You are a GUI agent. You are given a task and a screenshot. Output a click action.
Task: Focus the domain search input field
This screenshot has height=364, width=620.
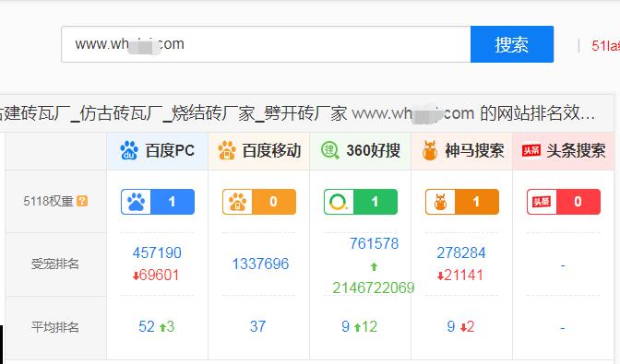click(266, 44)
